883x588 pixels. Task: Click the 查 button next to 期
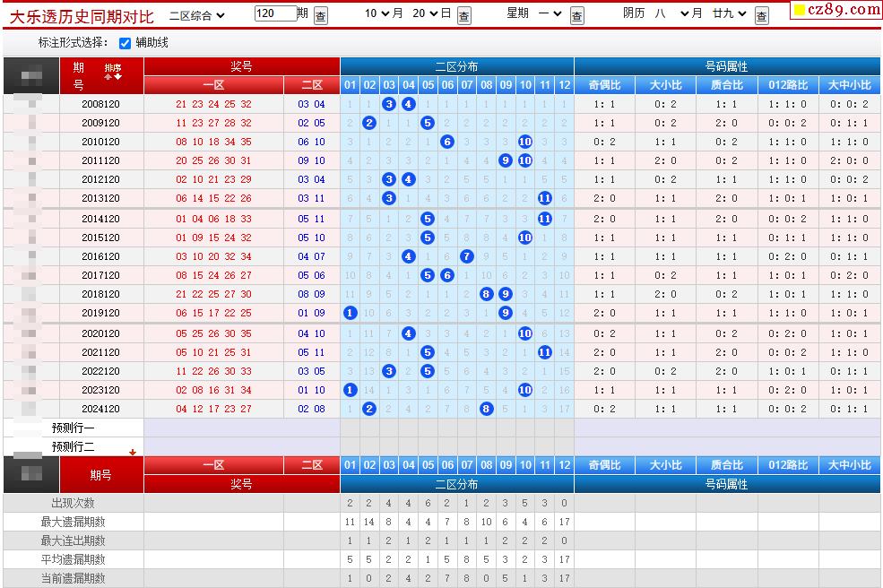click(321, 16)
